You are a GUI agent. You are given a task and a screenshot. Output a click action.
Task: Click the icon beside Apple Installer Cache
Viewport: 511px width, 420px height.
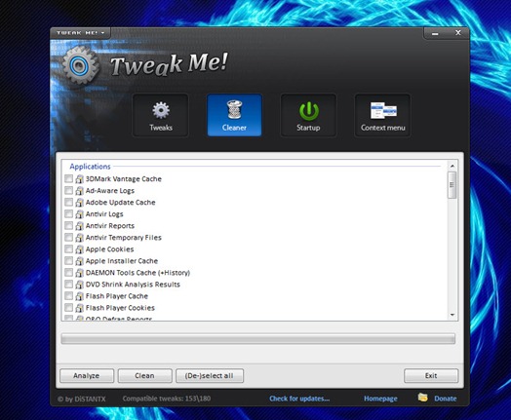pyautogui.click(x=79, y=261)
